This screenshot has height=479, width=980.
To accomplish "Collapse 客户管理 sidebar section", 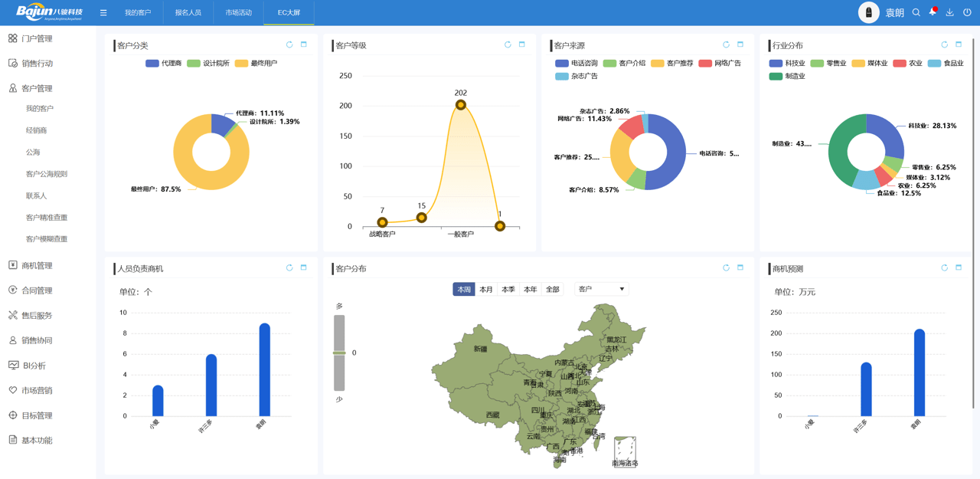I will 37,89.
